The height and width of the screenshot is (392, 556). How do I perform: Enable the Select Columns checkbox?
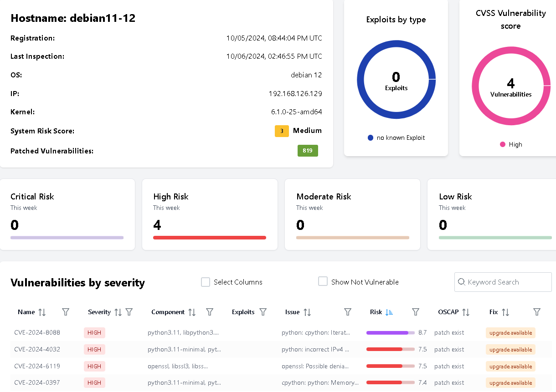point(205,282)
